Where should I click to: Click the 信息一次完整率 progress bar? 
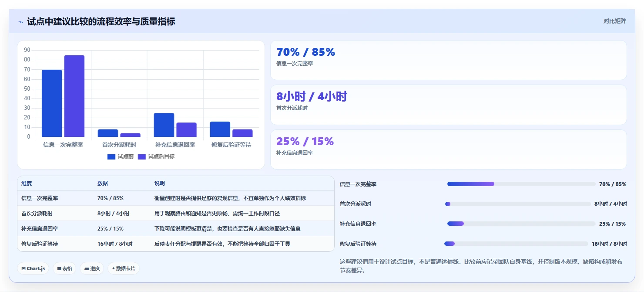(521, 184)
